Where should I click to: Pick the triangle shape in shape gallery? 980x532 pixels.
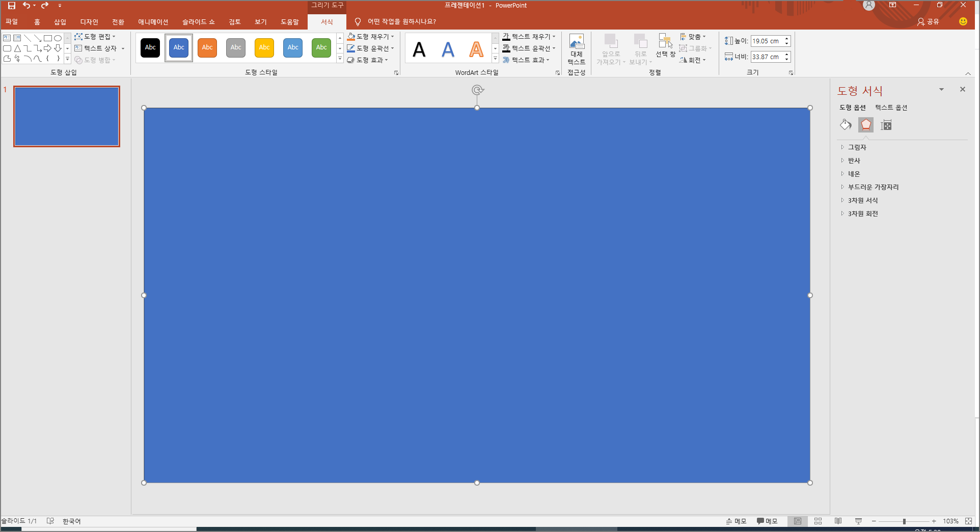[17, 48]
